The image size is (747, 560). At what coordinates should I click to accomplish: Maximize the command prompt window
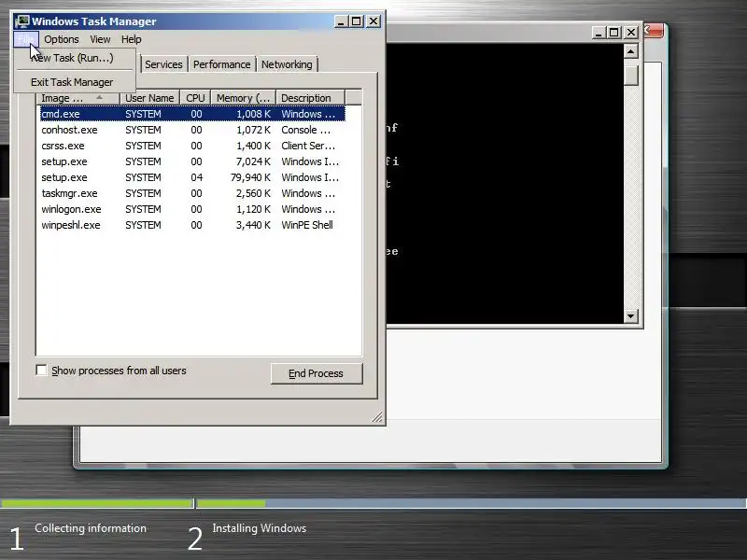click(614, 33)
